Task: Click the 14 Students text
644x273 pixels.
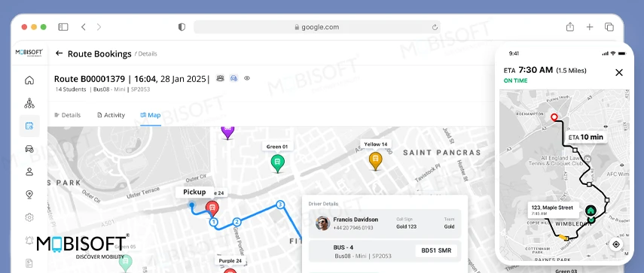Action: coord(71,89)
